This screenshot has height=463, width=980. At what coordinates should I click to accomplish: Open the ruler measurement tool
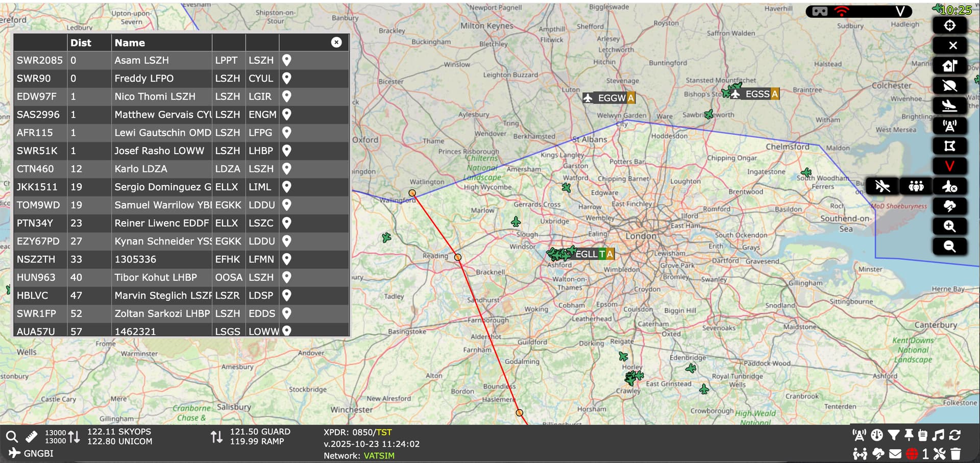coord(32,436)
